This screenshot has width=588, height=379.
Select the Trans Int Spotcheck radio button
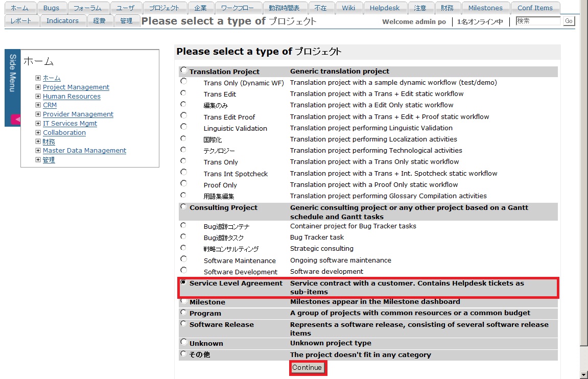[x=183, y=172]
